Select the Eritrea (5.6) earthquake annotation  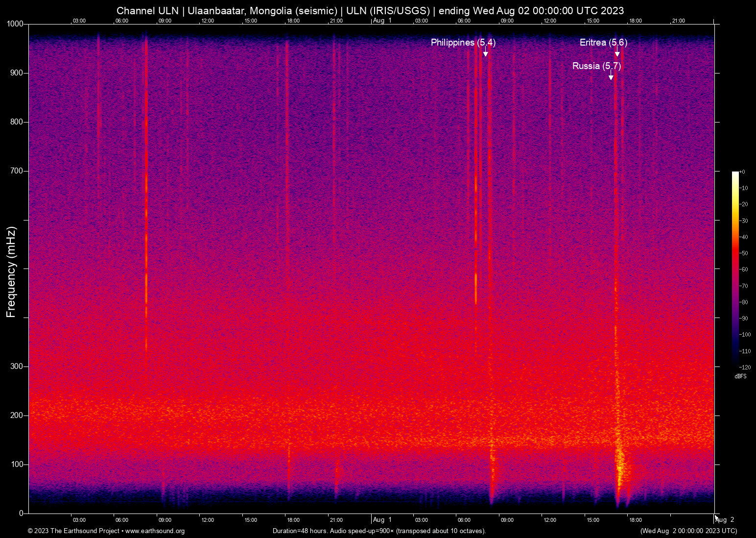[603, 43]
